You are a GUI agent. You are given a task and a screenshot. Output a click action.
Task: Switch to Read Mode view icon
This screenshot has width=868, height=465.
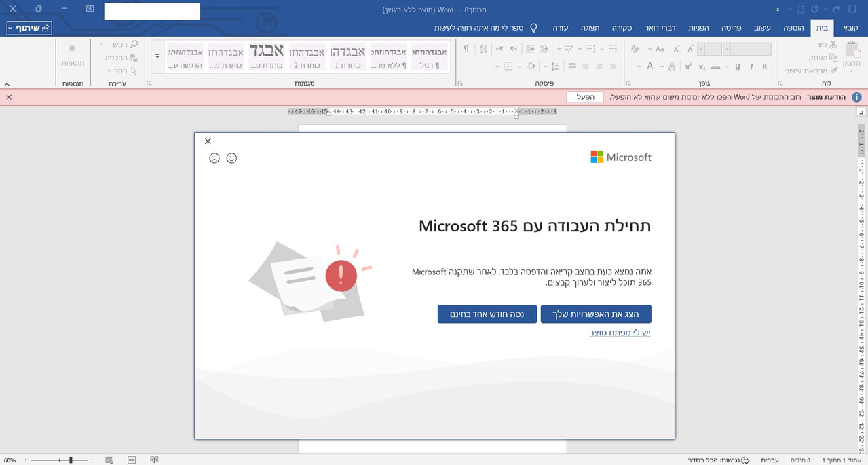click(154, 460)
